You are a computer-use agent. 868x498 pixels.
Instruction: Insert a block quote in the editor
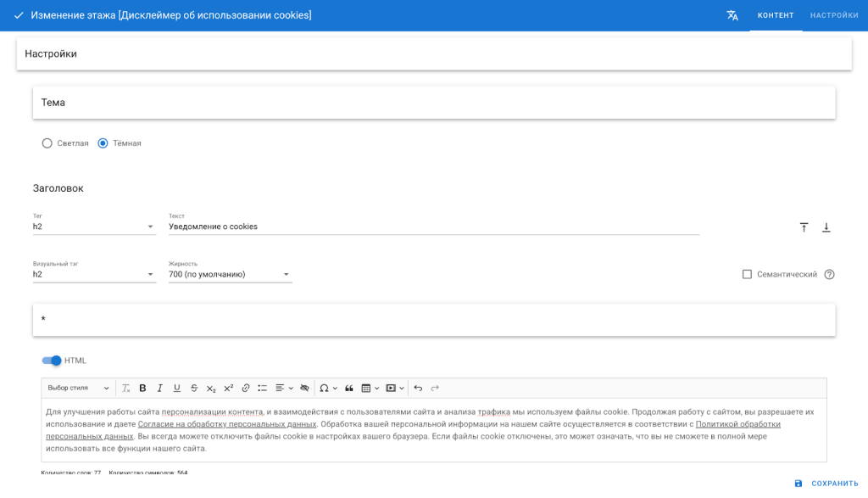348,389
